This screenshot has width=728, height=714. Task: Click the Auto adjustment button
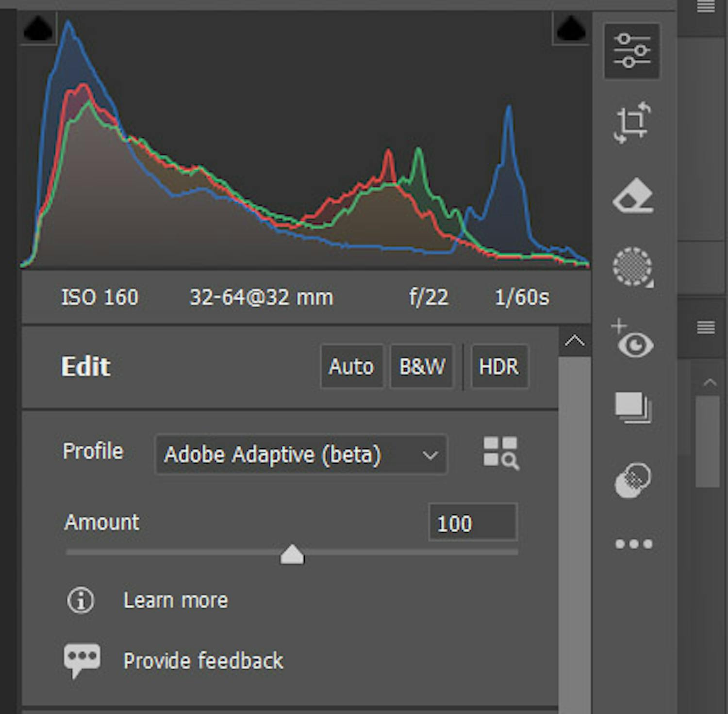(x=351, y=367)
